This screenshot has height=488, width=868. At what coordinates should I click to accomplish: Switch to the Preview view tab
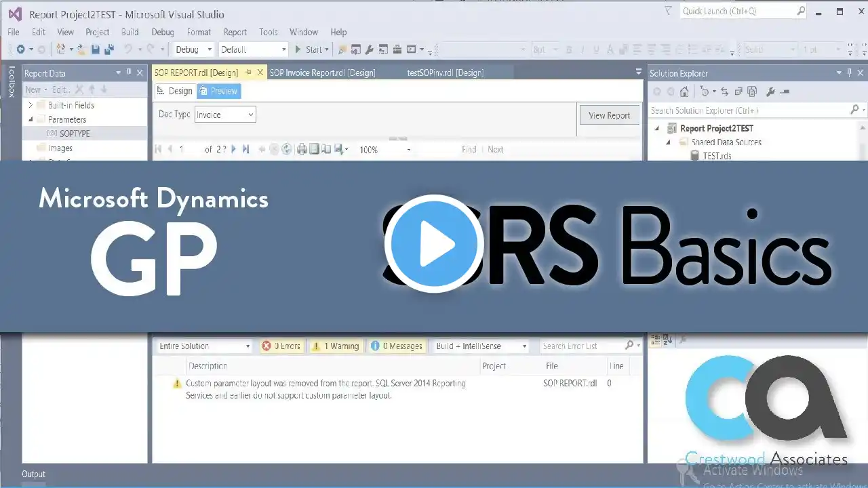click(218, 91)
